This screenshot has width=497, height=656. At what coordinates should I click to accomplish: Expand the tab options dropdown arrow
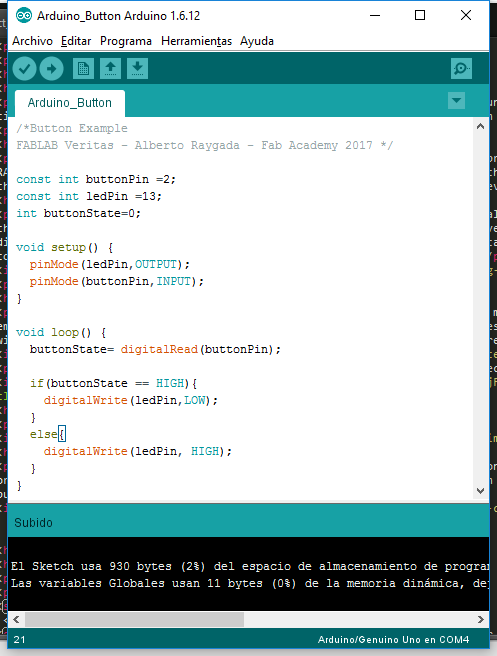(x=456, y=101)
